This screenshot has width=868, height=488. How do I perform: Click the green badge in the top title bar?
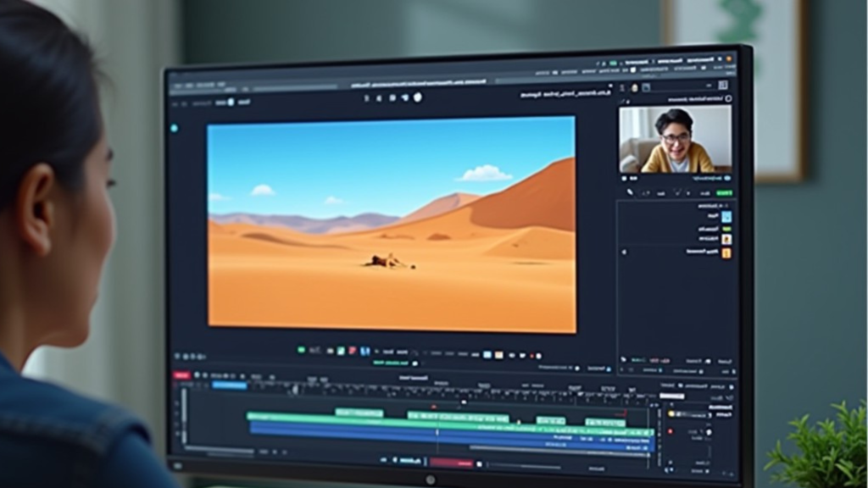614,64
